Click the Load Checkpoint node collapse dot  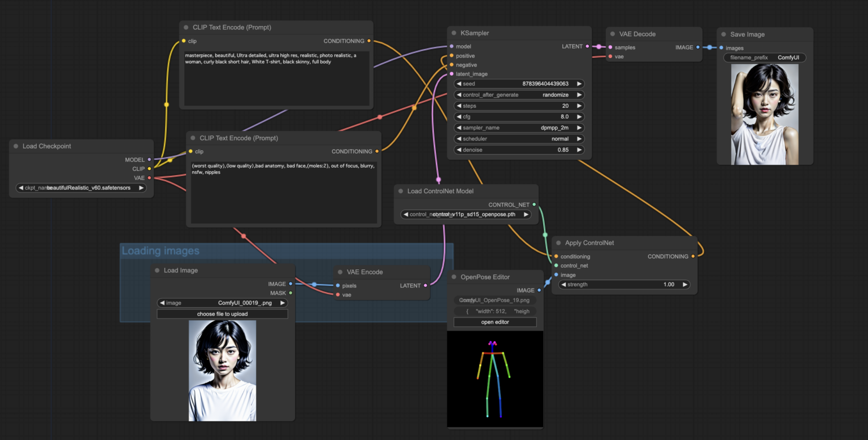pyautogui.click(x=16, y=146)
